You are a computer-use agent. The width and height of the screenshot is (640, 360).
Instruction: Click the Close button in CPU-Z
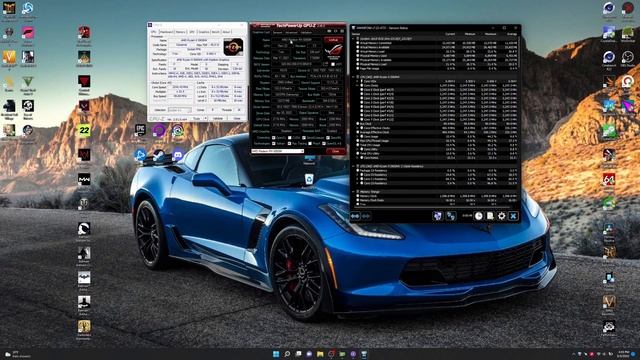[x=237, y=118]
